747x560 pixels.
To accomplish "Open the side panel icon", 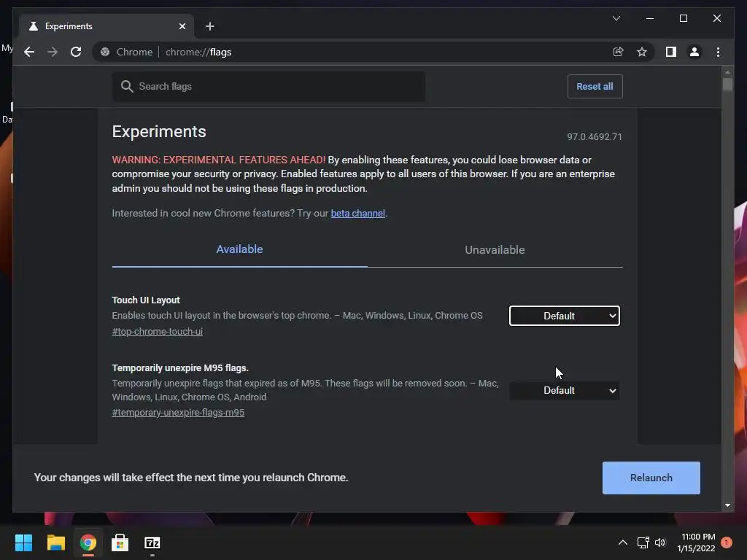I will [x=671, y=52].
